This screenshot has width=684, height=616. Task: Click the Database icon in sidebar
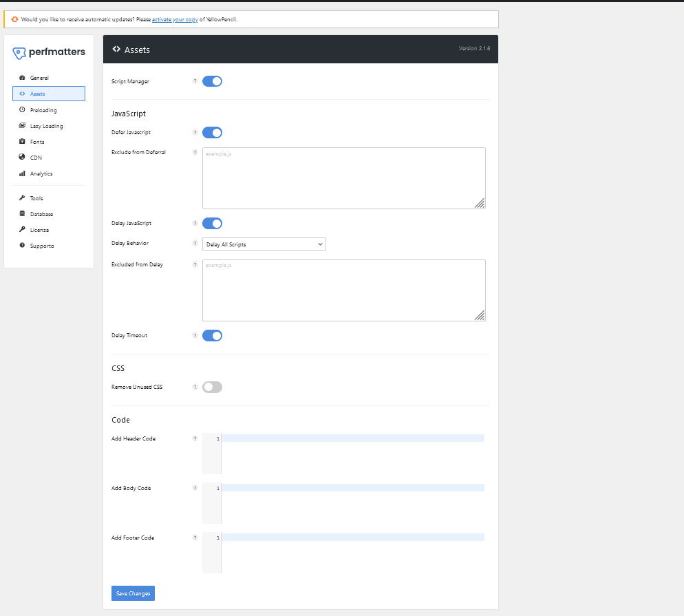(22, 214)
